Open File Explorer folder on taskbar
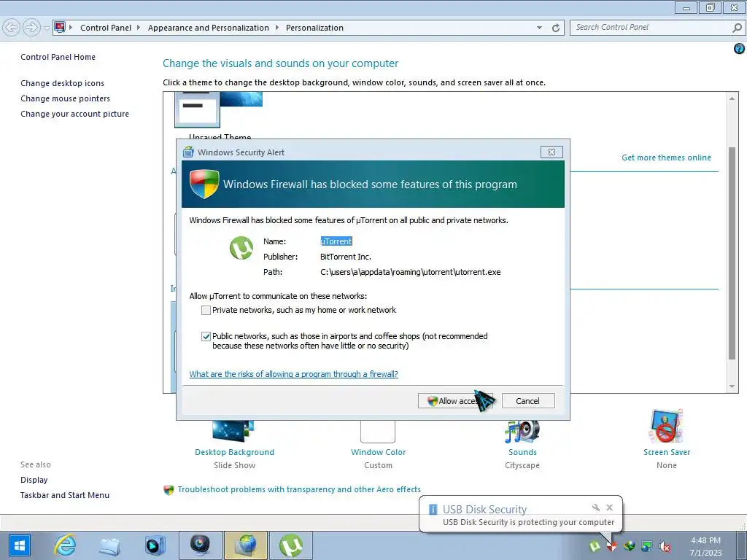 click(110, 545)
